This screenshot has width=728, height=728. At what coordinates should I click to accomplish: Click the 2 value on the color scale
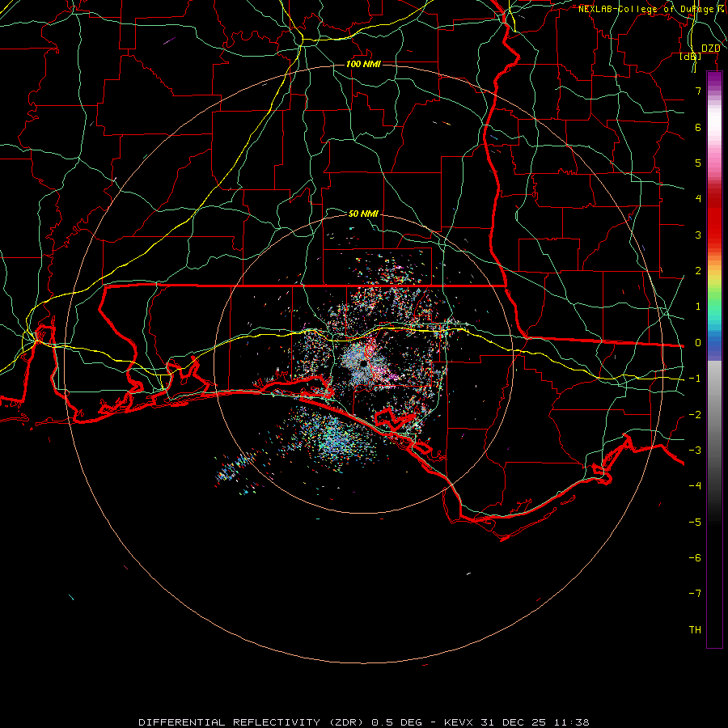pyautogui.click(x=698, y=271)
